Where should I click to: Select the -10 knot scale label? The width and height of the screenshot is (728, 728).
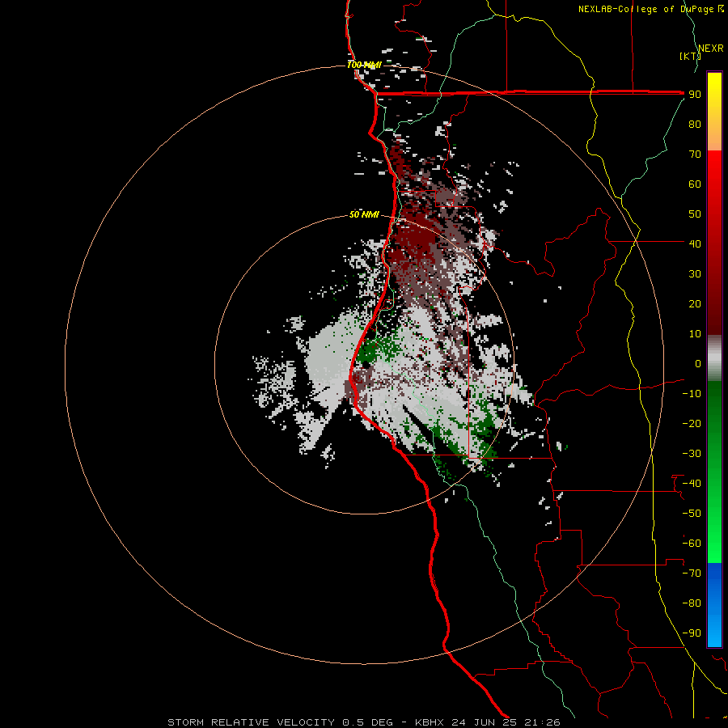click(x=692, y=394)
